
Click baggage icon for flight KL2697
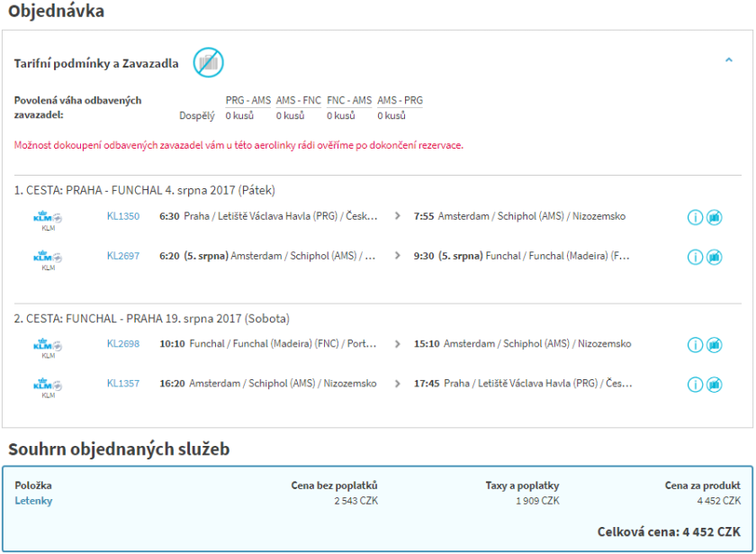(x=715, y=257)
